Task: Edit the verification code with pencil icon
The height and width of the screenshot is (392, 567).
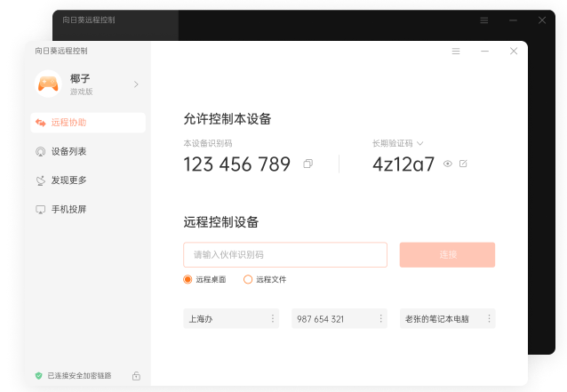Action: coord(463,164)
